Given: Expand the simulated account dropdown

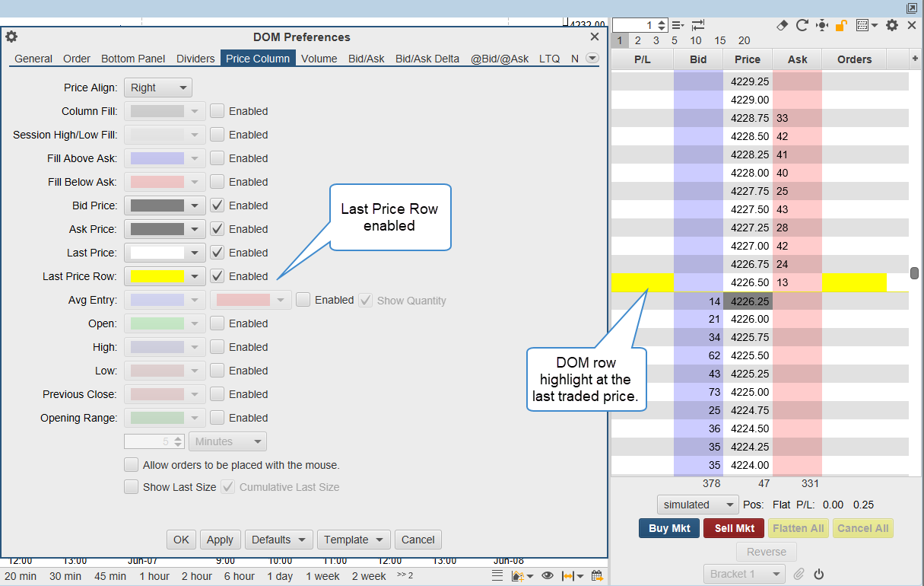Looking at the screenshot, I should (x=697, y=505).
